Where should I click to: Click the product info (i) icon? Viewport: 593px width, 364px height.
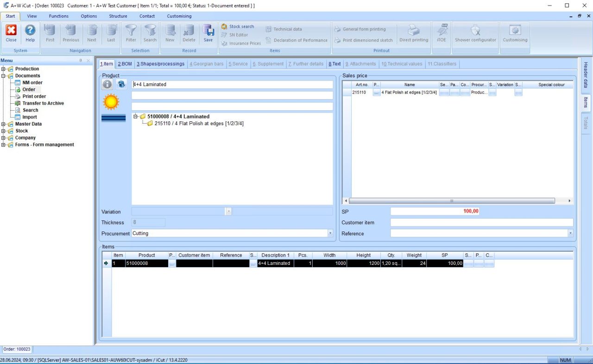point(107,84)
